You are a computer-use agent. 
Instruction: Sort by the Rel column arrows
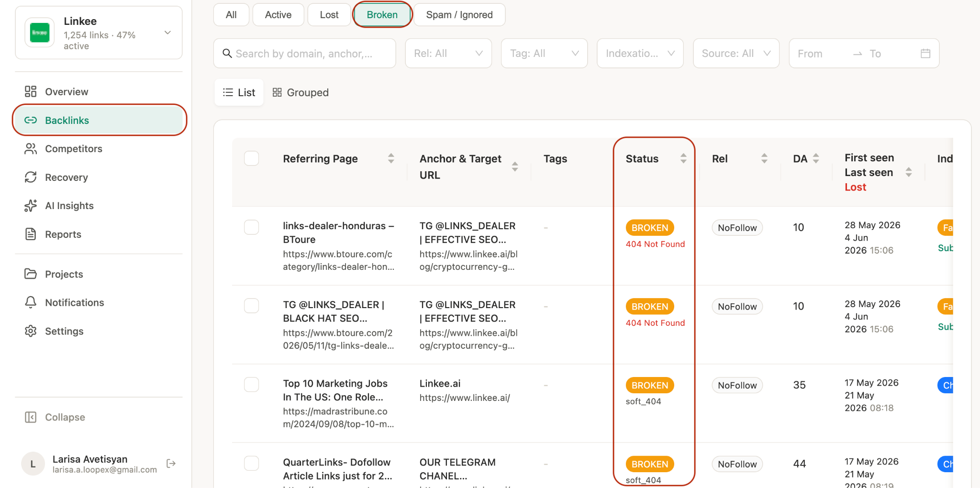coord(764,158)
